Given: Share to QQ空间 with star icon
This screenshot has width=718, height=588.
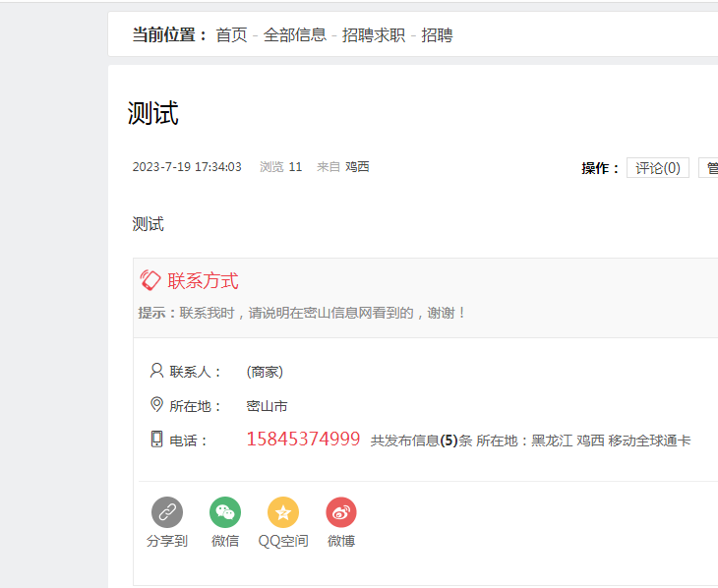Looking at the screenshot, I should click(x=283, y=512).
